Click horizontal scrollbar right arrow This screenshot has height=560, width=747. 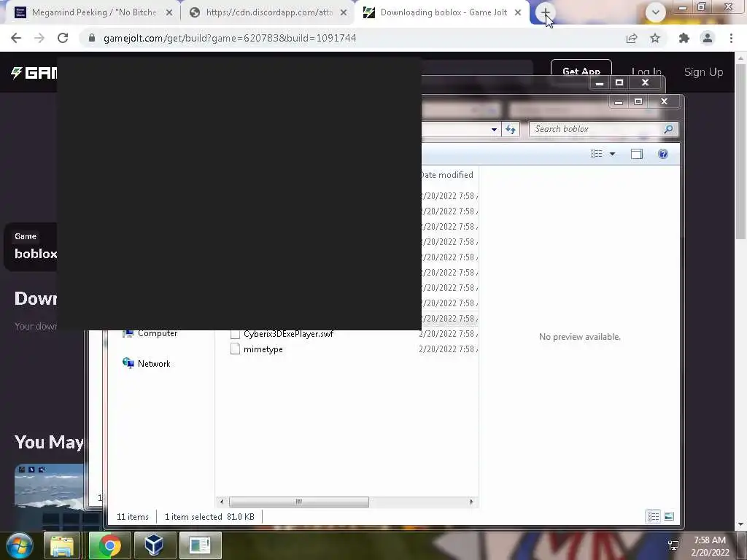click(471, 502)
